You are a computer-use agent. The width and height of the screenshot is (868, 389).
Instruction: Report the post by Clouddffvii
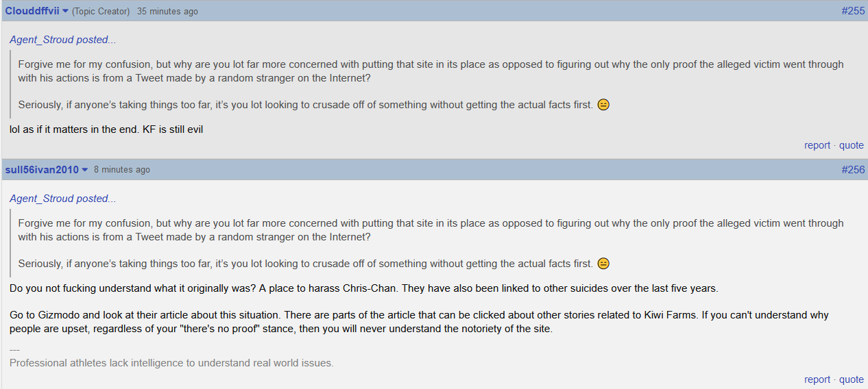[x=817, y=145]
